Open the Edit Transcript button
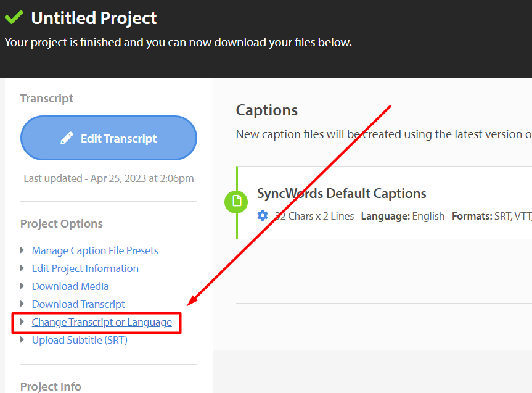This screenshot has width=532, height=393. 108,138
